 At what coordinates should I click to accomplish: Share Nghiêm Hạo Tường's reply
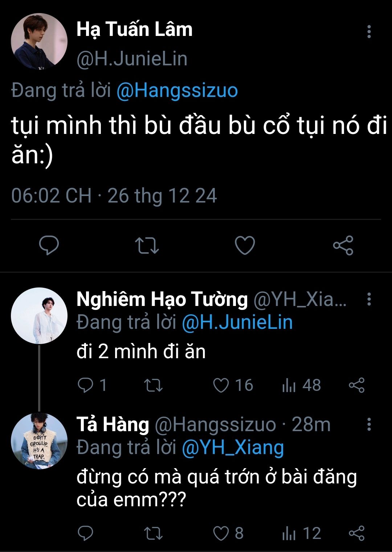pos(356,385)
